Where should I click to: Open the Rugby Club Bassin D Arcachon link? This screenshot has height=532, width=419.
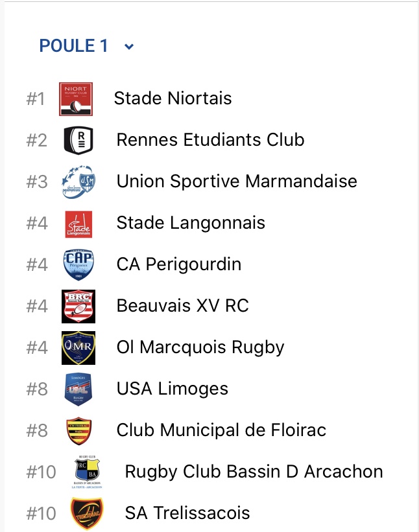pos(254,472)
